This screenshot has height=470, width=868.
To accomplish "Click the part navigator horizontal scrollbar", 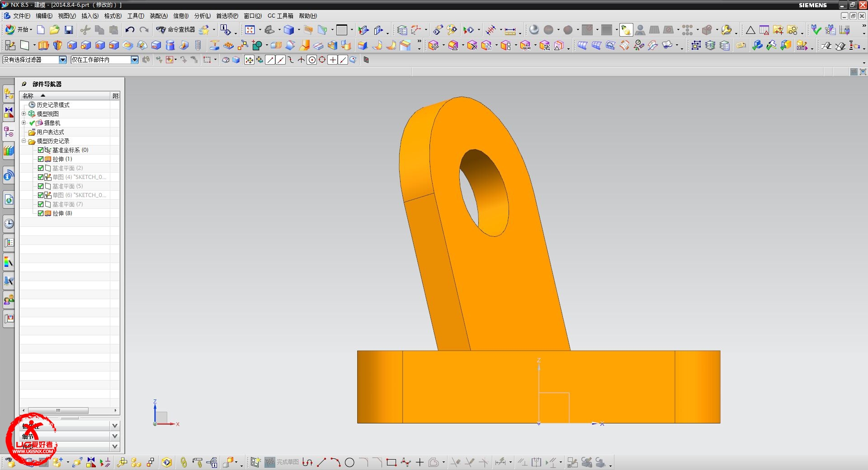I will tap(58, 410).
